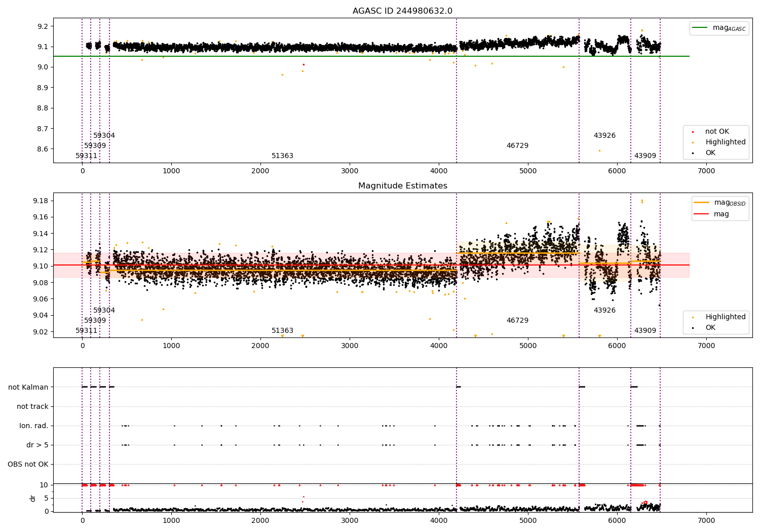Click OBSID label 43926 in top plot
The width and height of the screenshot is (760, 532).
[x=604, y=136]
